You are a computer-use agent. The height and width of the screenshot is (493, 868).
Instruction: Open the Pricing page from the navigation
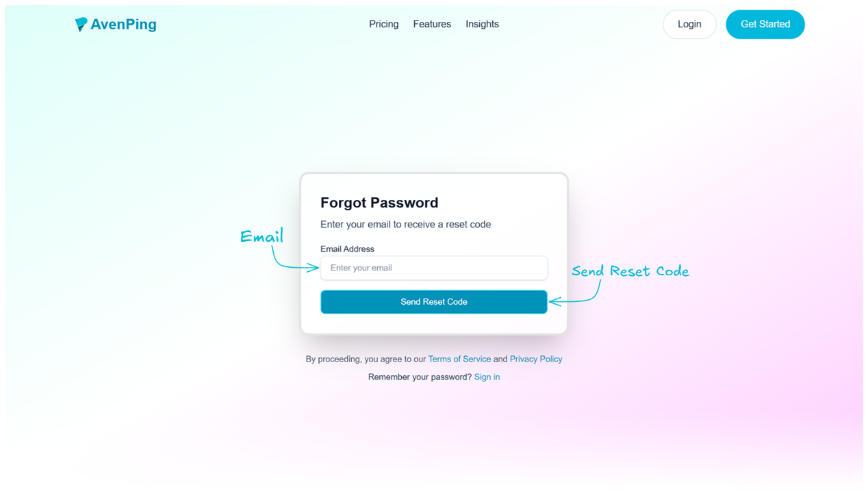tap(383, 24)
